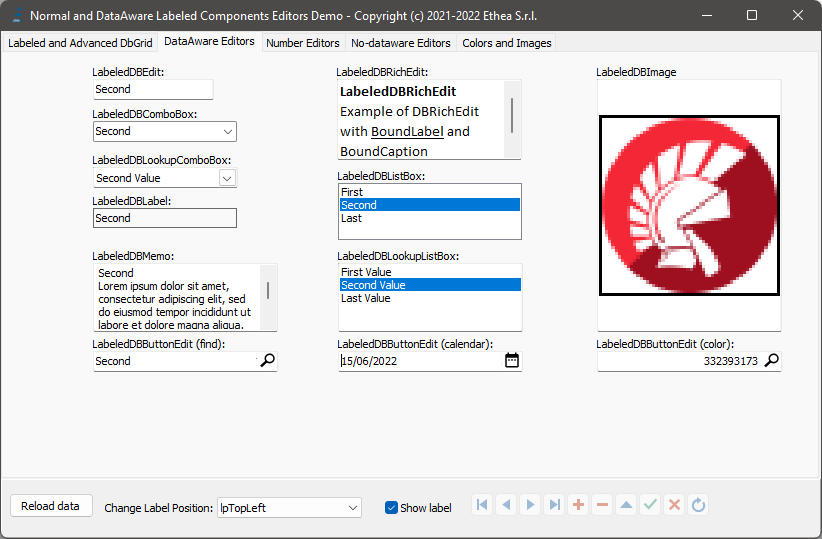Delete record with minus icon

click(x=602, y=505)
